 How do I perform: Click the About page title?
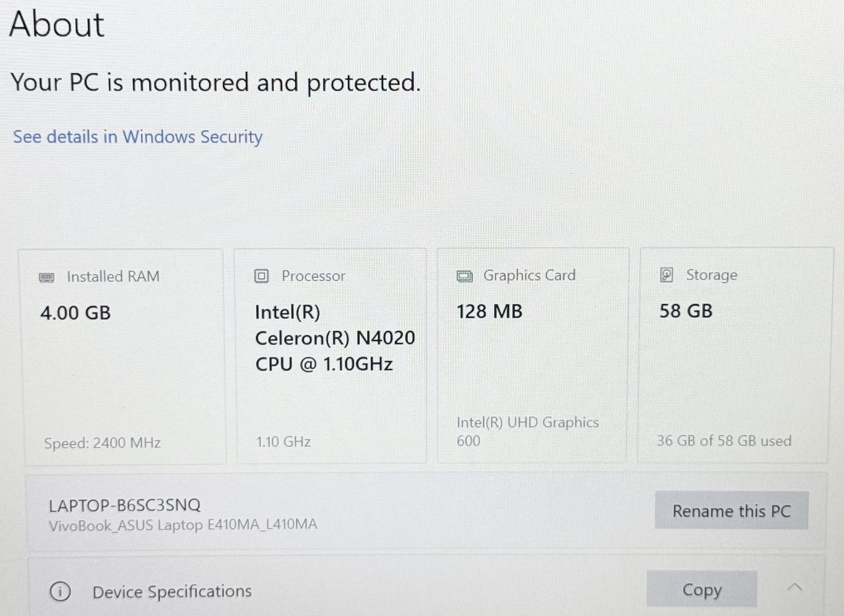pyautogui.click(x=57, y=25)
